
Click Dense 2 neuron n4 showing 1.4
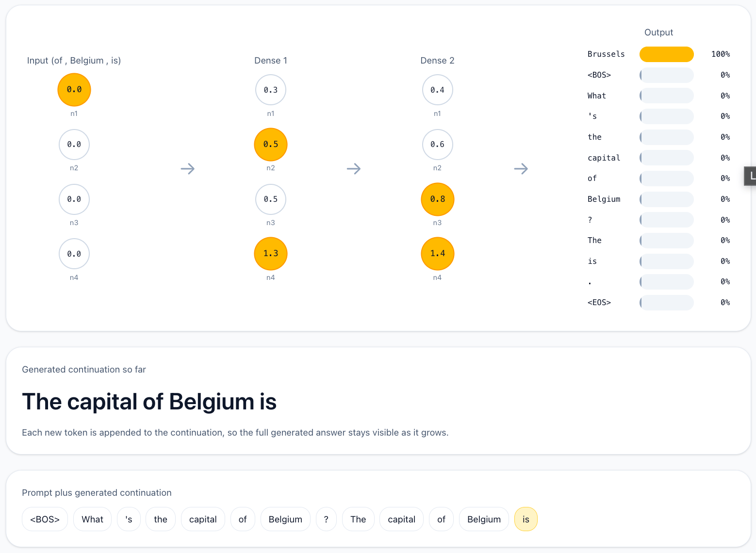click(437, 254)
